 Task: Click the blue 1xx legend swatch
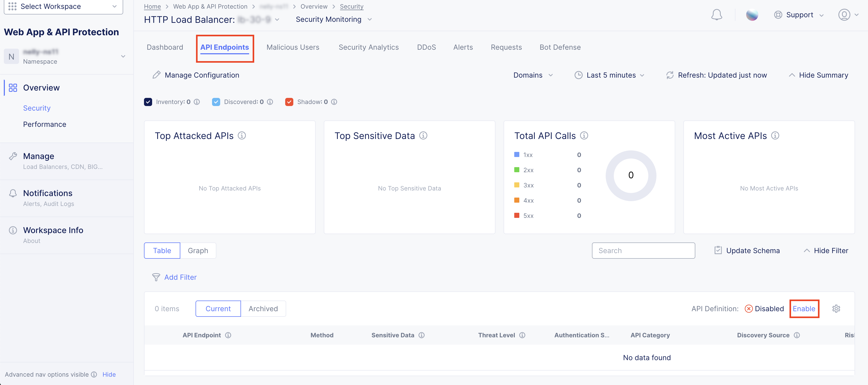click(x=517, y=155)
